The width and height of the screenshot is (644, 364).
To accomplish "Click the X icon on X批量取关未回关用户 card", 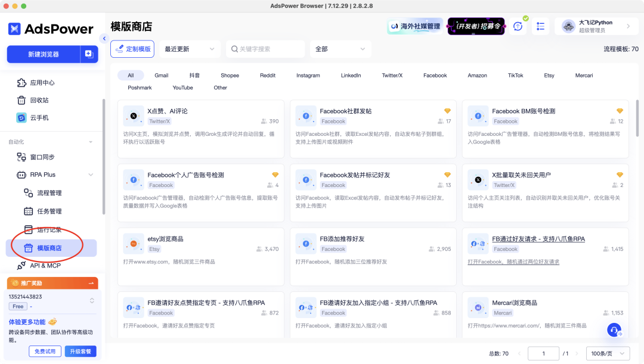I will pos(478,180).
